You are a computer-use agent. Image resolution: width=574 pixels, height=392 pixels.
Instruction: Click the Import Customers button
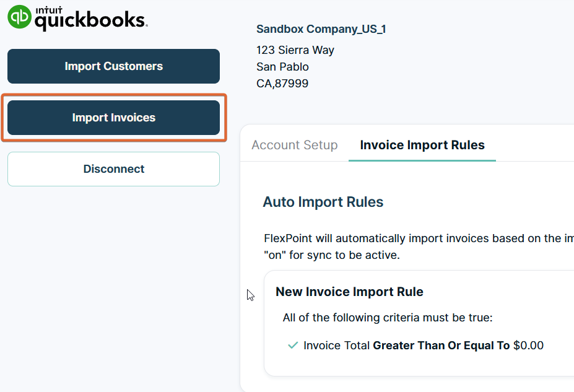pos(113,66)
